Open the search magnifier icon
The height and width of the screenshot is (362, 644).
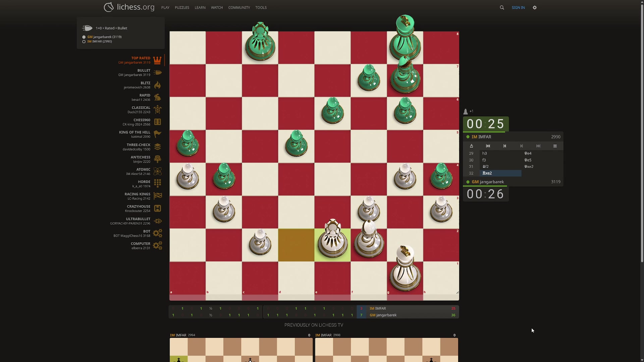click(502, 7)
